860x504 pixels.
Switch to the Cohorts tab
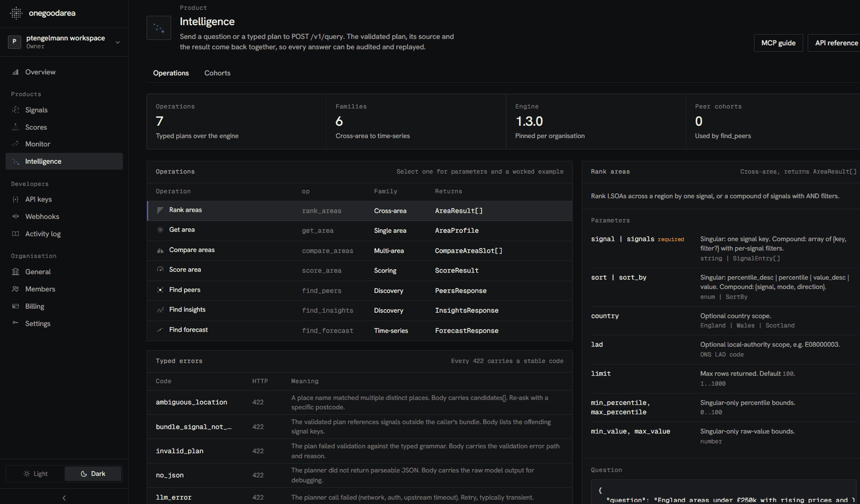coord(217,73)
